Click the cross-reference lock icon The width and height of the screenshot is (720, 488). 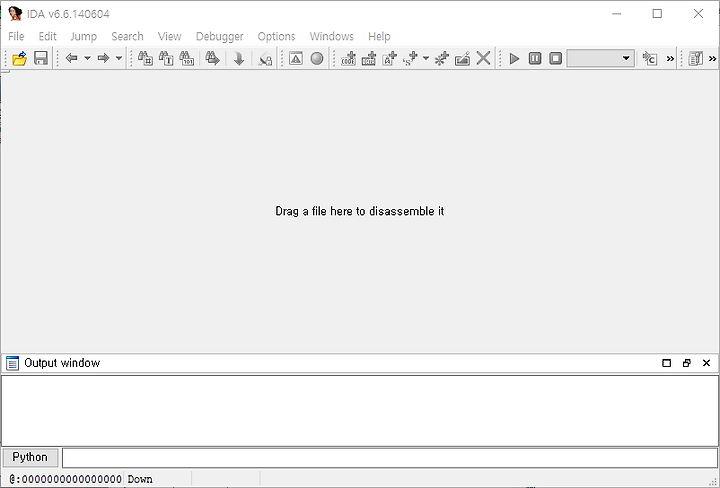(x=265, y=59)
